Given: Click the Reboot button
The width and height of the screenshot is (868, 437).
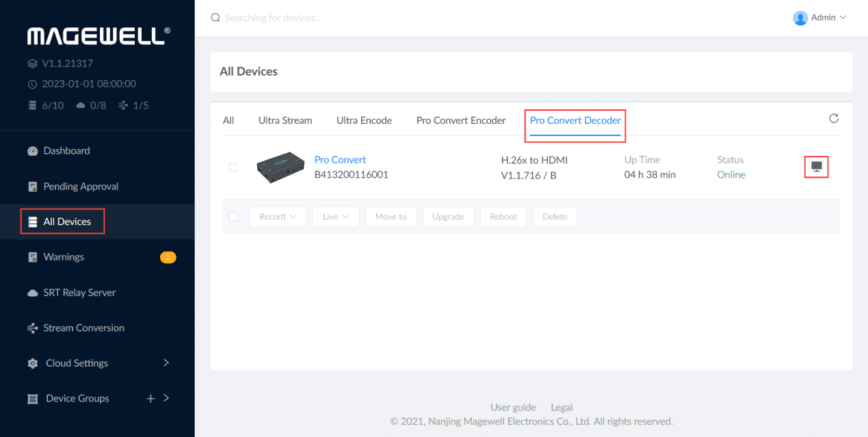Looking at the screenshot, I should 503,217.
